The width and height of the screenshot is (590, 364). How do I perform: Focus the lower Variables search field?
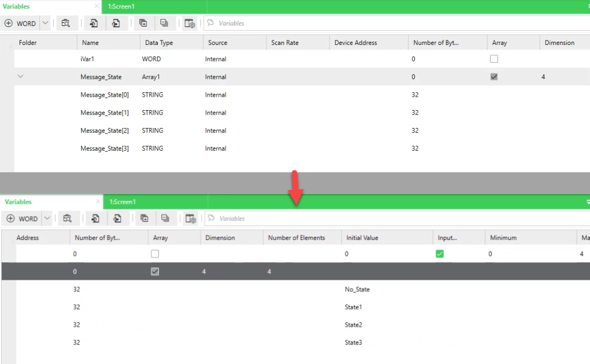pos(397,219)
